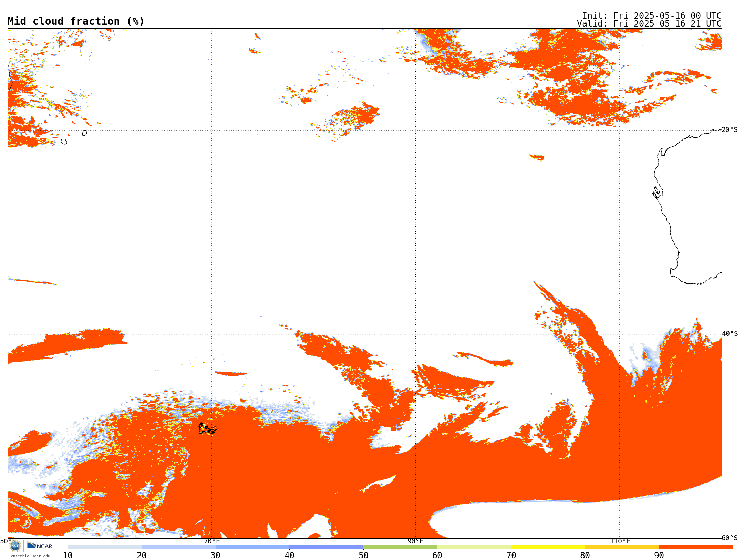The width and height of the screenshot is (744, 560).
Task: Click the 90°E longitude label
Action: (x=415, y=541)
